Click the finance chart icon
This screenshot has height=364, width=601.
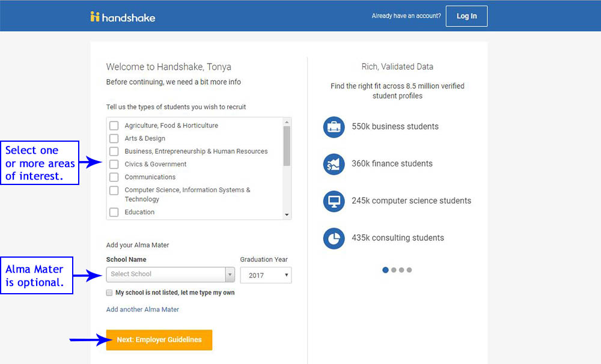pos(334,164)
